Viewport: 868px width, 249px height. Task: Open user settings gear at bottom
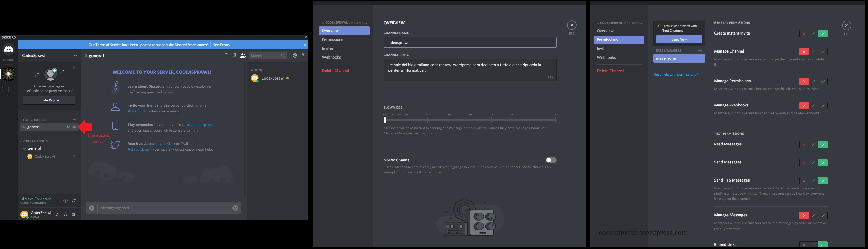click(74, 214)
